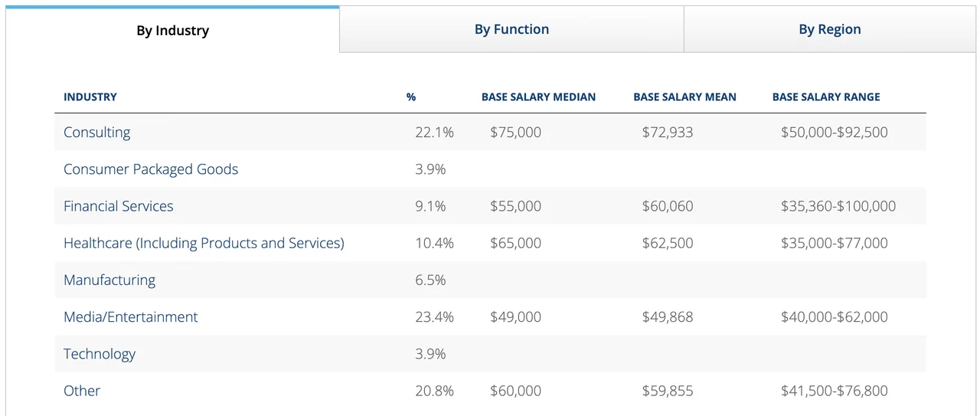The height and width of the screenshot is (416, 980).
Task: Click the BASE SALARY RANGE header
Action: 826,97
